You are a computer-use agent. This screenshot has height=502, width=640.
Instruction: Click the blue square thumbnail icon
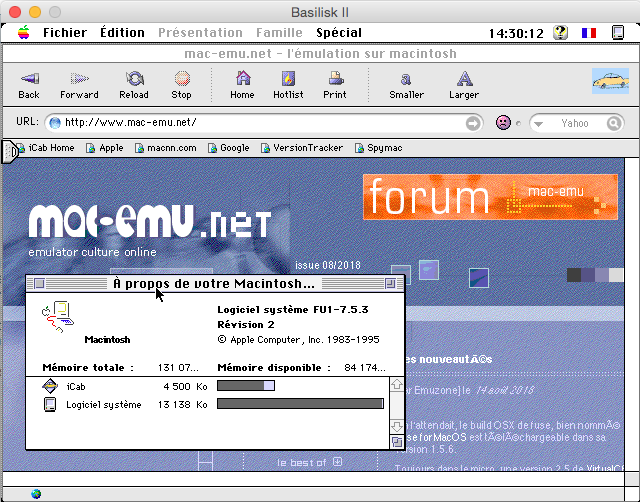(479, 278)
